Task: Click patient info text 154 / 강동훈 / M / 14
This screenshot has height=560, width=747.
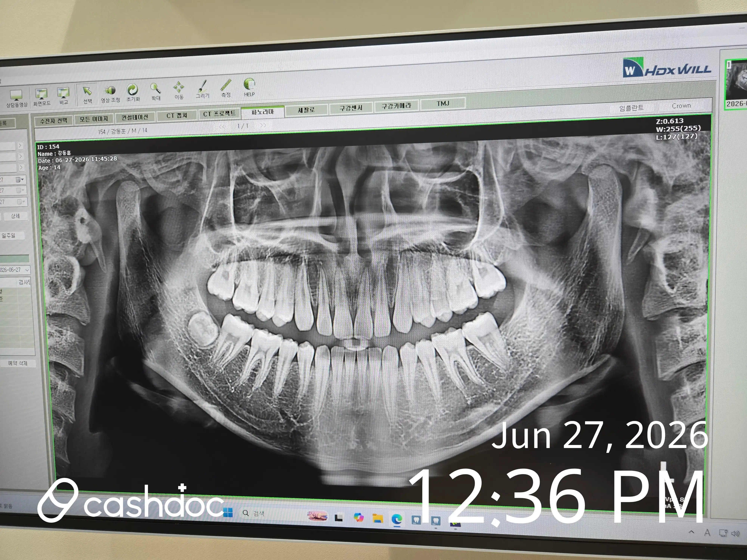Action: point(123,131)
